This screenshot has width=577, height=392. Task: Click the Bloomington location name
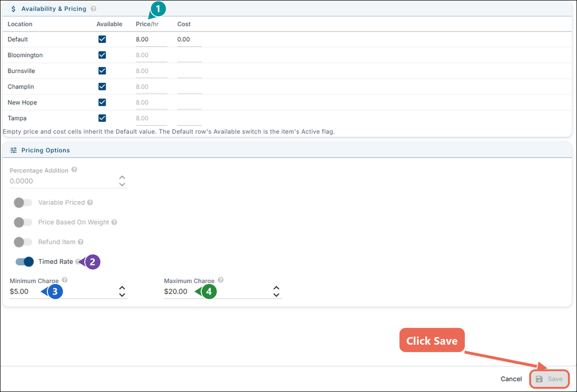click(x=25, y=55)
